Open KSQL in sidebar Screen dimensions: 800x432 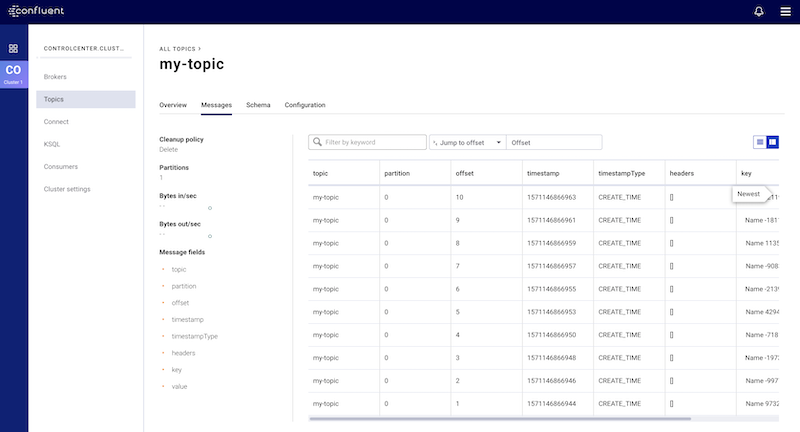pos(52,144)
